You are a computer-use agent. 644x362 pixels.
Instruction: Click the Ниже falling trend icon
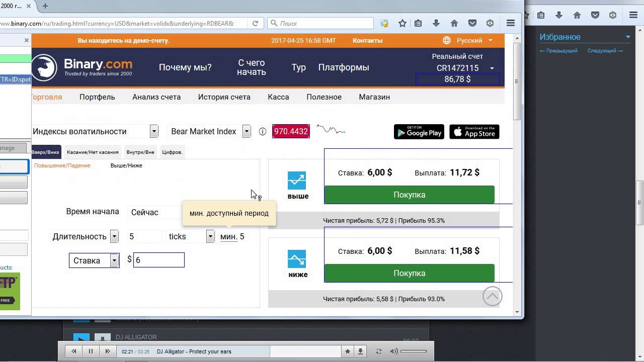[x=297, y=259]
